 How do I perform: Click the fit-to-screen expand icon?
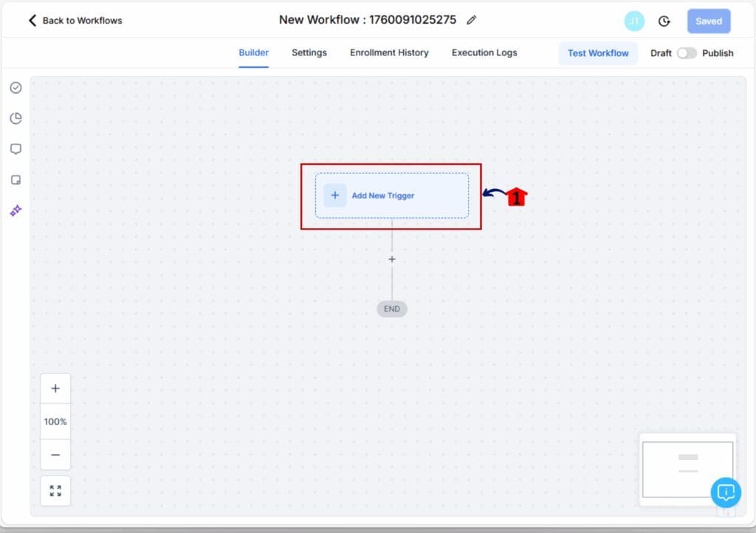point(55,490)
